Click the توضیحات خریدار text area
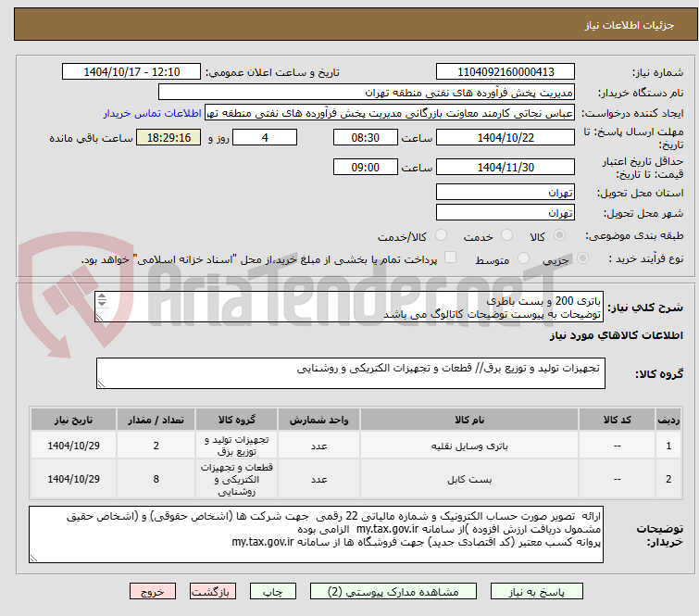The height and width of the screenshot is (616, 699). [316, 534]
